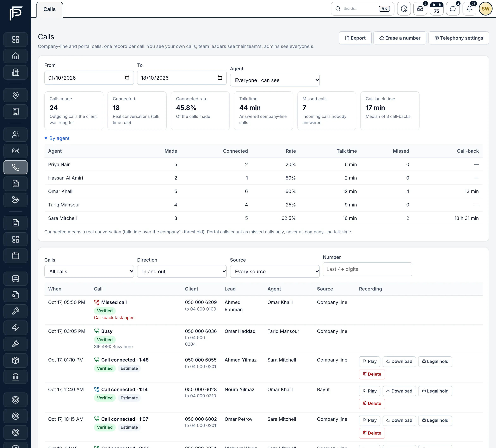Open the database sidebar icon
This screenshot has height=448, width=496.
click(x=15, y=279)
